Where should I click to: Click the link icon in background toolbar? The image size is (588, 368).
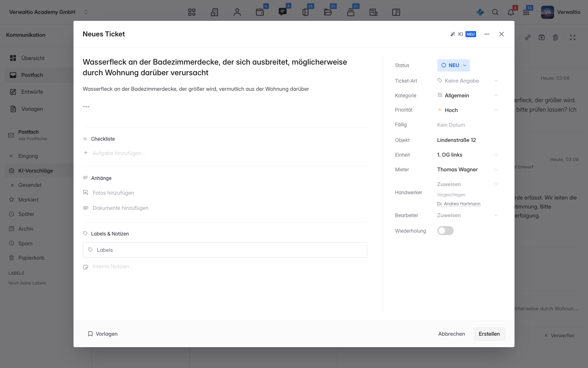(x=528, y=37)
